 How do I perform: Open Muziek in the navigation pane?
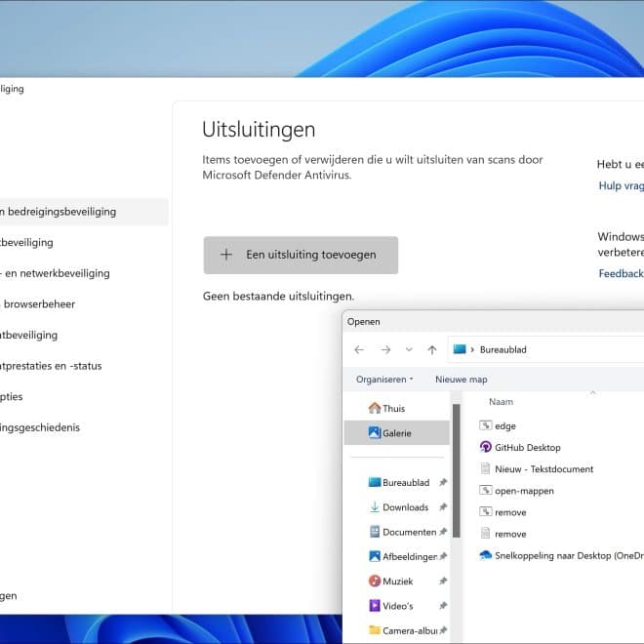(x=397, y=582)
